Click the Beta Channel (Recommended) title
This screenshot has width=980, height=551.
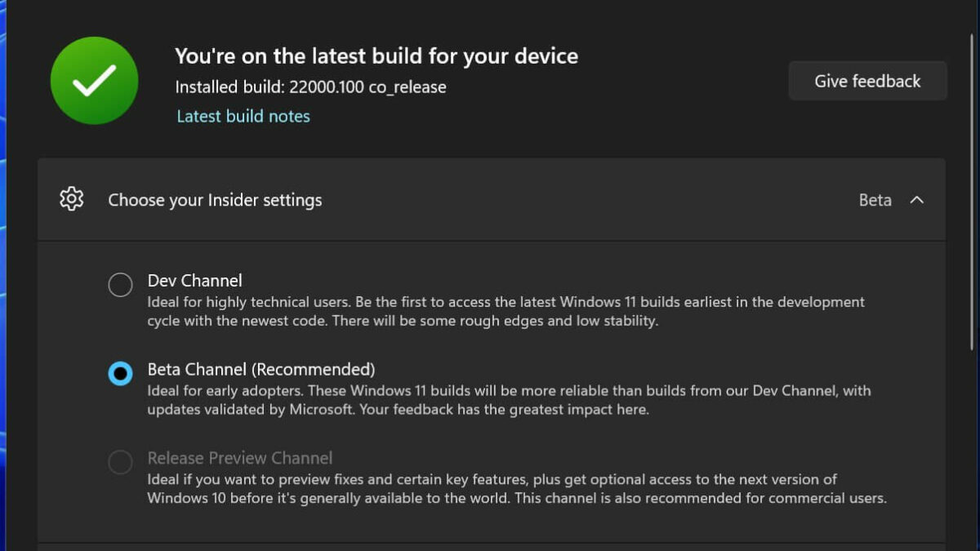pos(261,370)
